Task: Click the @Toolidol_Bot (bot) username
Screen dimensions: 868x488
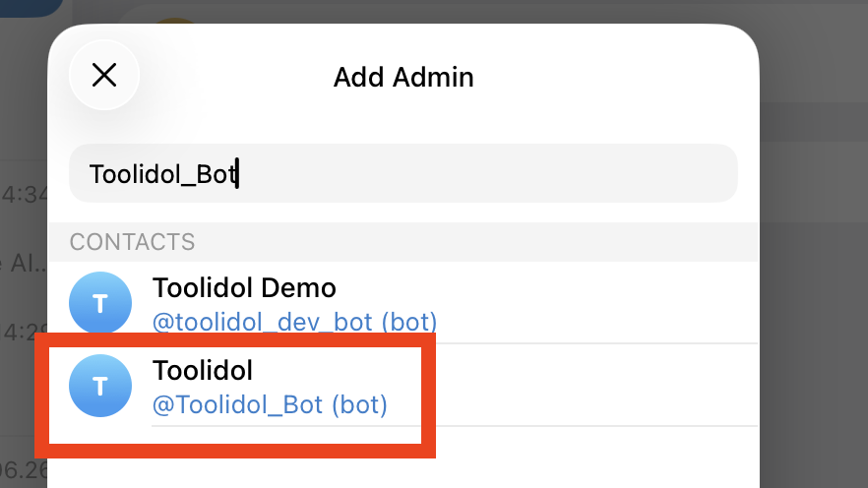Action: (270, 405)
